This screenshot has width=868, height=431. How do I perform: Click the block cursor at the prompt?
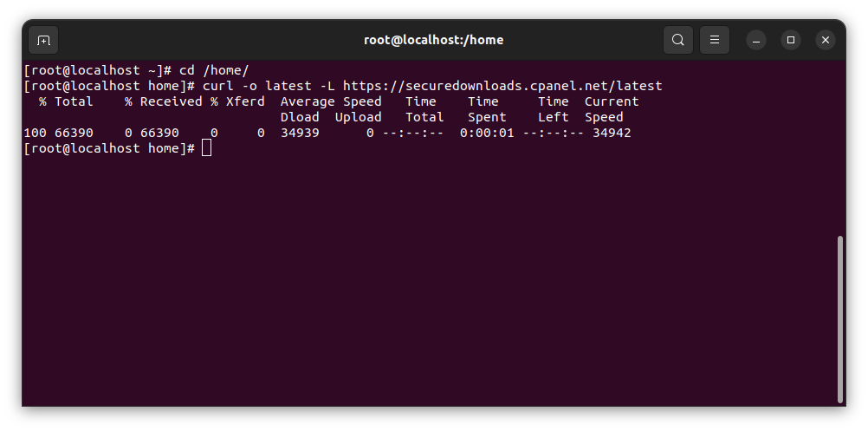pos(206,148)
